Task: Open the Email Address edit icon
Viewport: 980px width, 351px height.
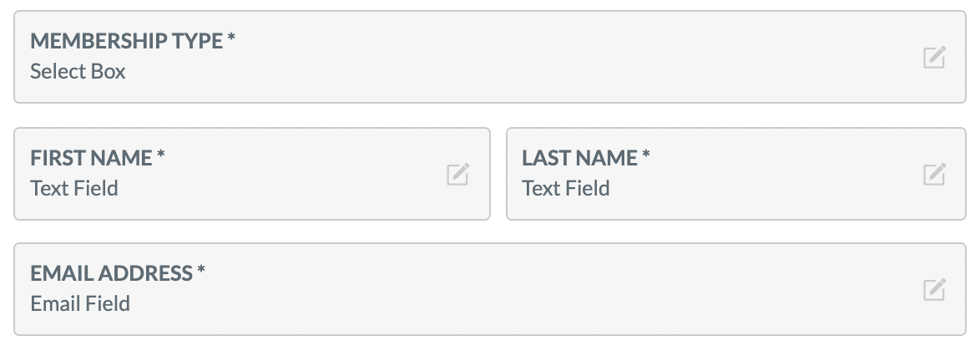Action: [x=934, y=289]
